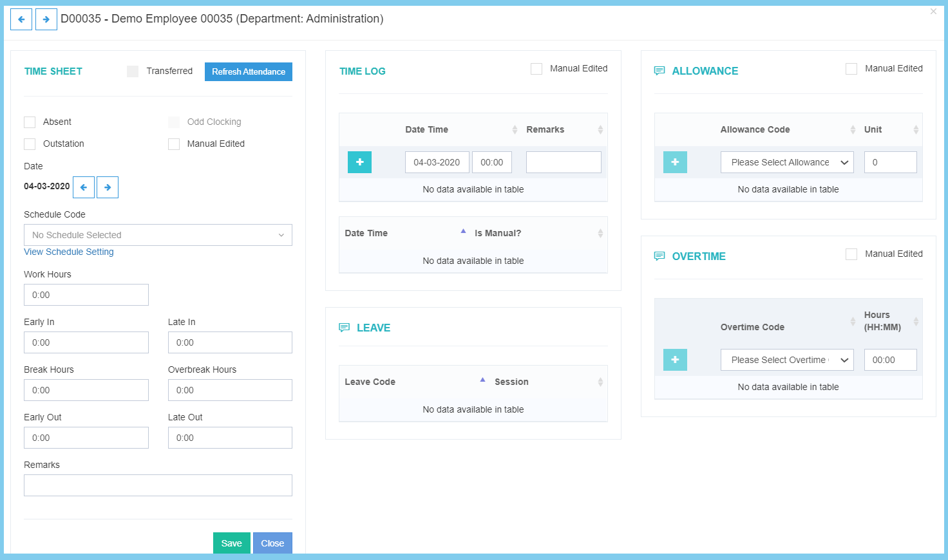Add overtime row with plus button

click(x=675, y=360)
